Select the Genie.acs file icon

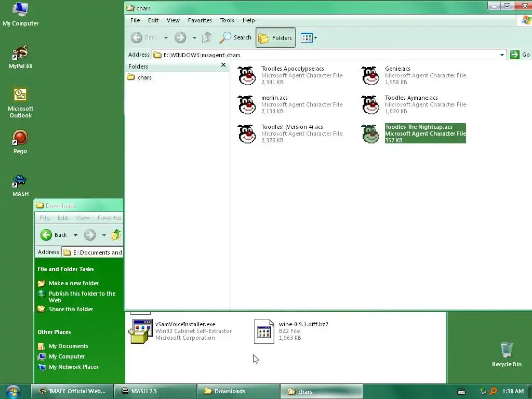click(x=370, y=75)
